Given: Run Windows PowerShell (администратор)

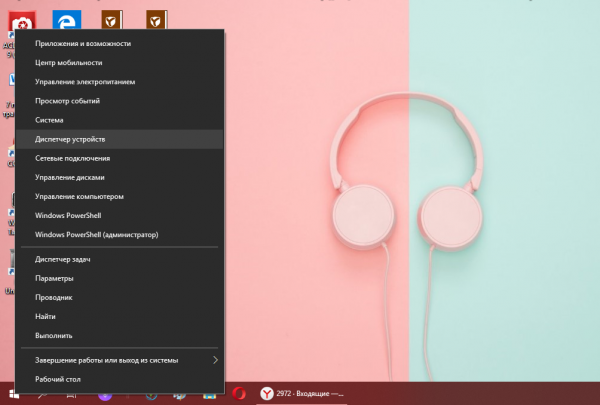Looking at the screenshot, I should coord(119,235).
